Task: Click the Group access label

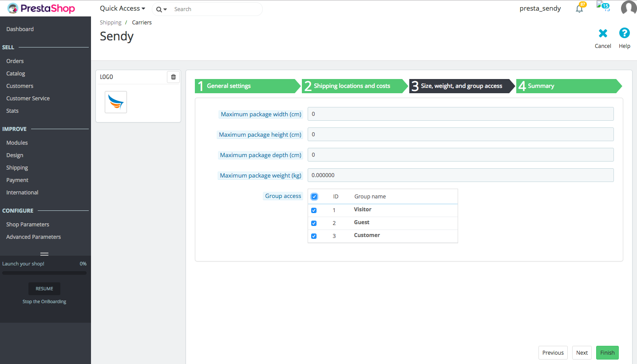Action: tap(283, 196)
